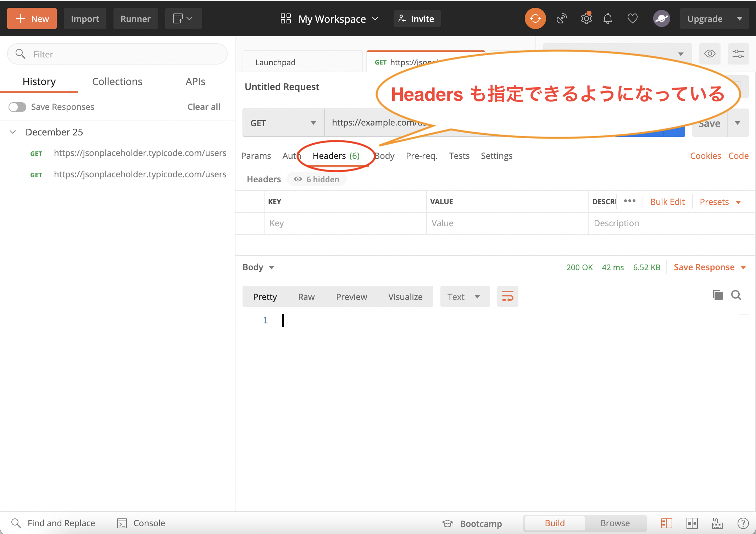The image size is (756, 534).
Task: Open the notifications bell
Action: click(x=608, y=18)
